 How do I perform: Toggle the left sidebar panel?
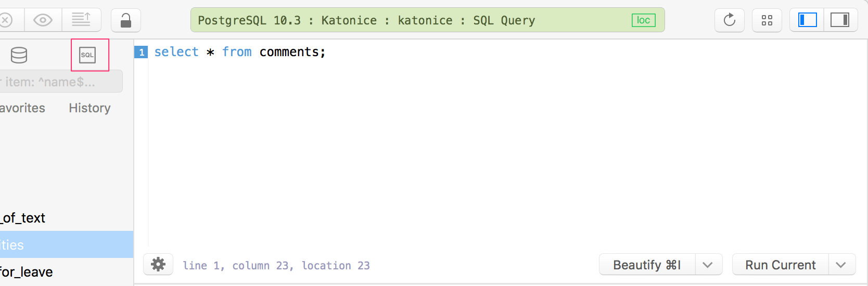click(x=807, y=20)
